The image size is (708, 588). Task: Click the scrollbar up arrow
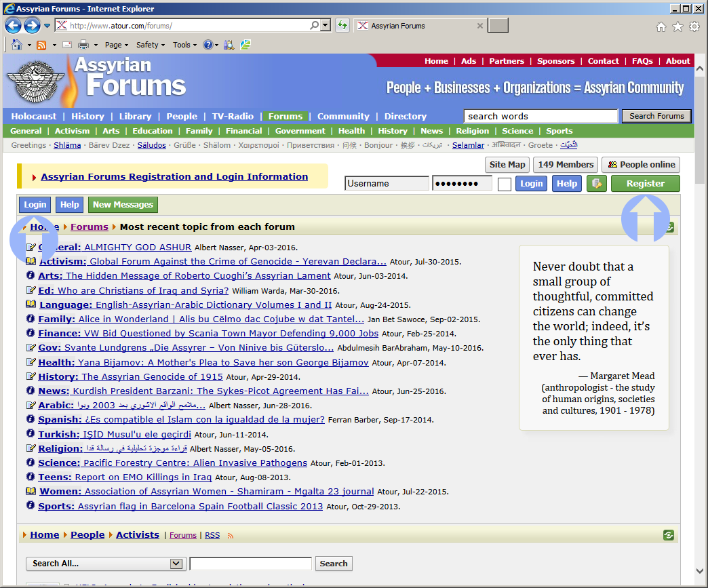pyautogui.click(x=699, y=68)
